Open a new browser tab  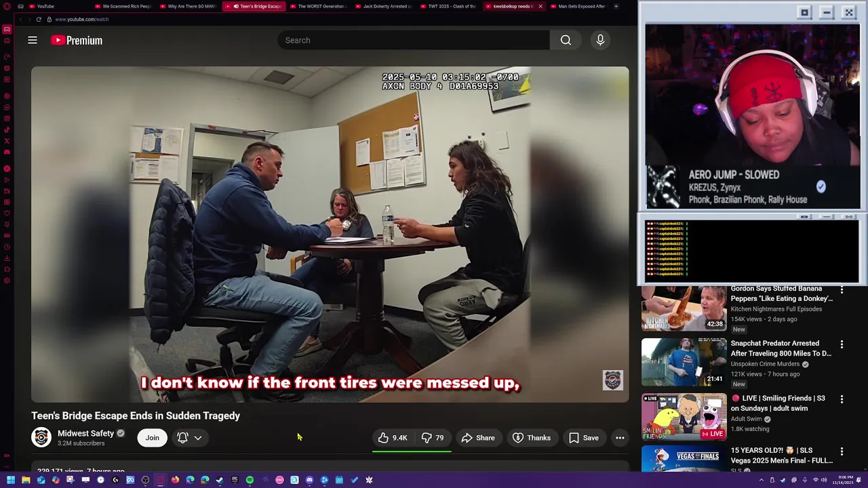pos(616,6)
